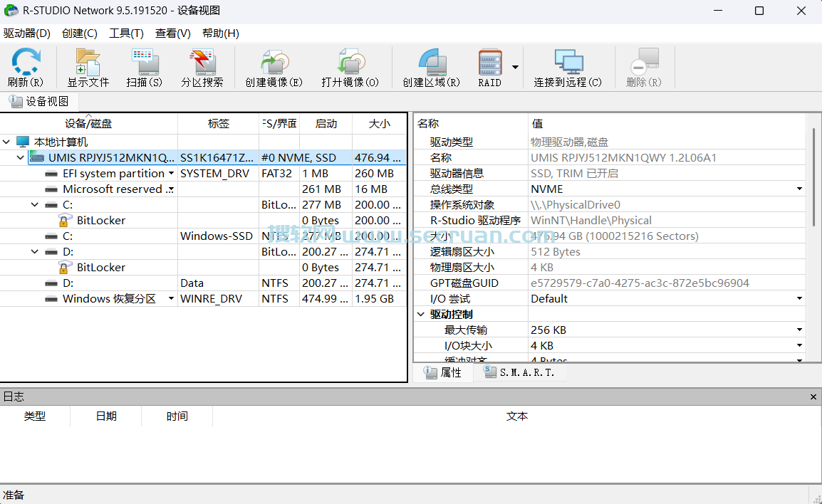
Task: Click the Local Computer (本地计算机) monitor icon
Action: (x=23, y=142)
